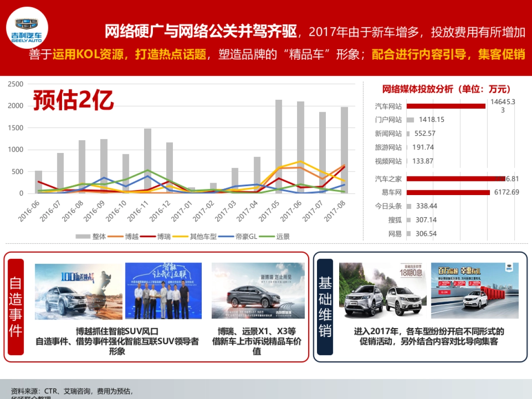Click the 今日头条 row label
The width and height of the screenshot is (532, 399).
(x=388, y=206)
